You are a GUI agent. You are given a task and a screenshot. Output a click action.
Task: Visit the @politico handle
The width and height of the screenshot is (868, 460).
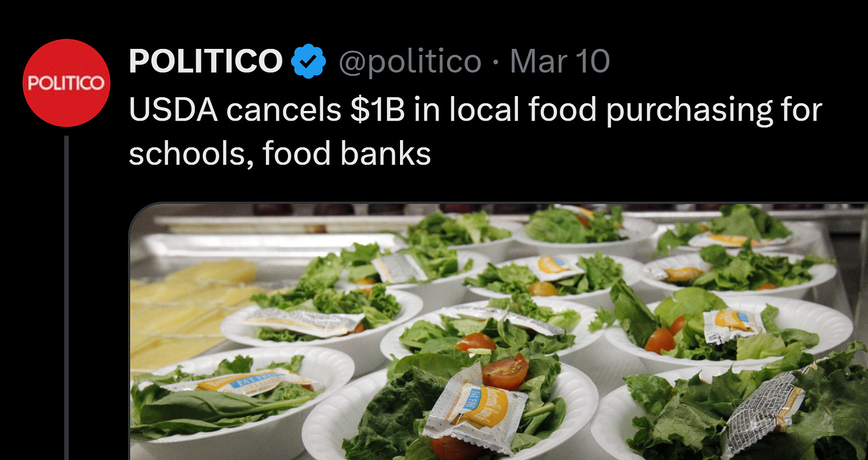(x=410, y=61)
